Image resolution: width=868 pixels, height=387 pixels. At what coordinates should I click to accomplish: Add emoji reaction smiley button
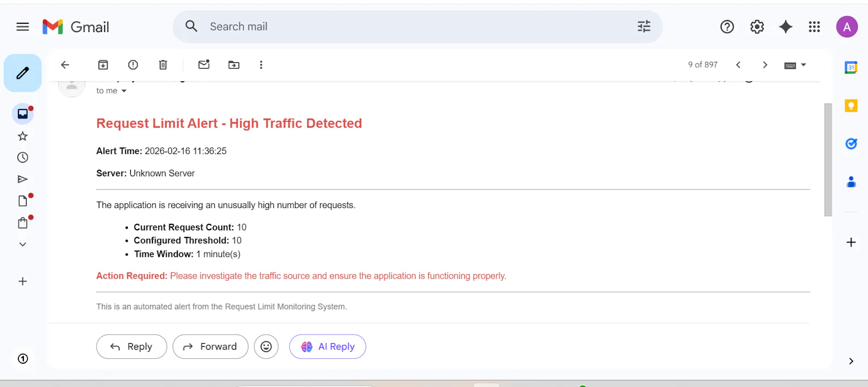click(x=266, y=346)
